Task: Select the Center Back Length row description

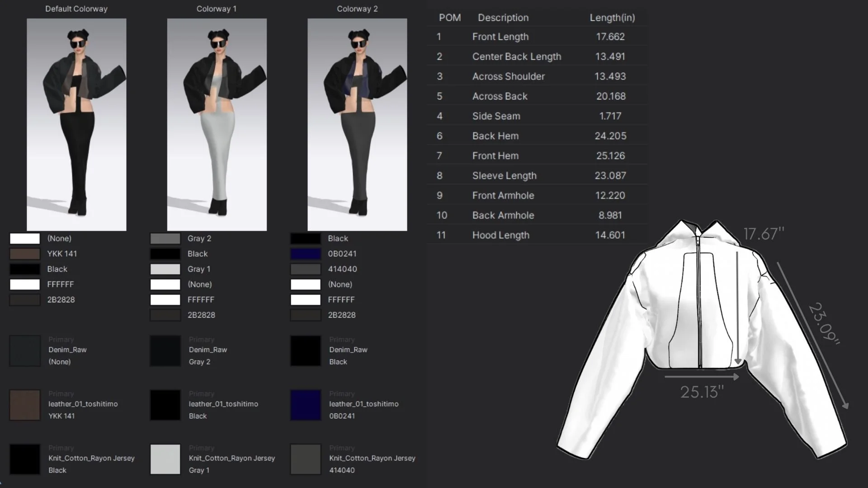Action: click(x=517, y=56)
